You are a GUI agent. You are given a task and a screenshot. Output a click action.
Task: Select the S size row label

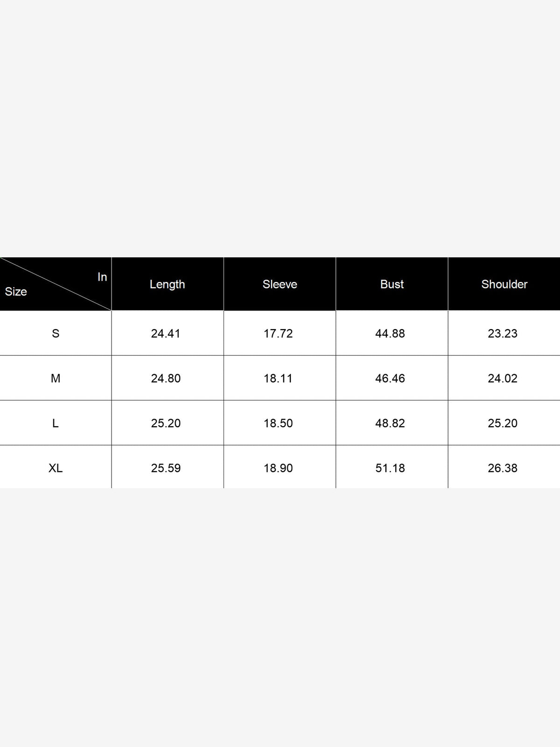[56, 333]
